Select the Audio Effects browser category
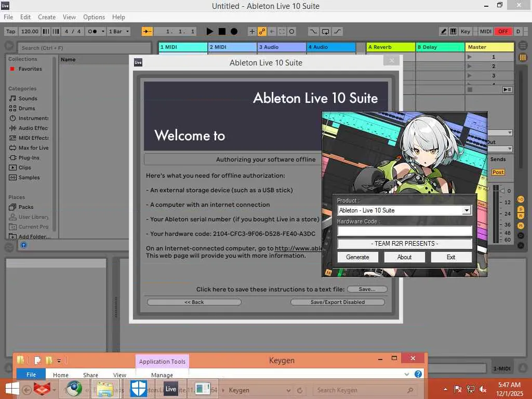The height and width of the screenshot is (399, 532). point(33,128)
